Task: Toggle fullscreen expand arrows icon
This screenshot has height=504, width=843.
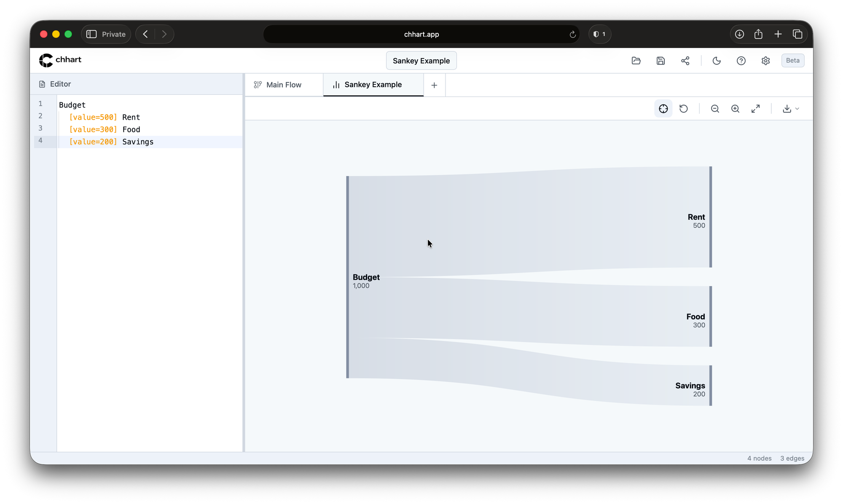Action: pos(755,109)
